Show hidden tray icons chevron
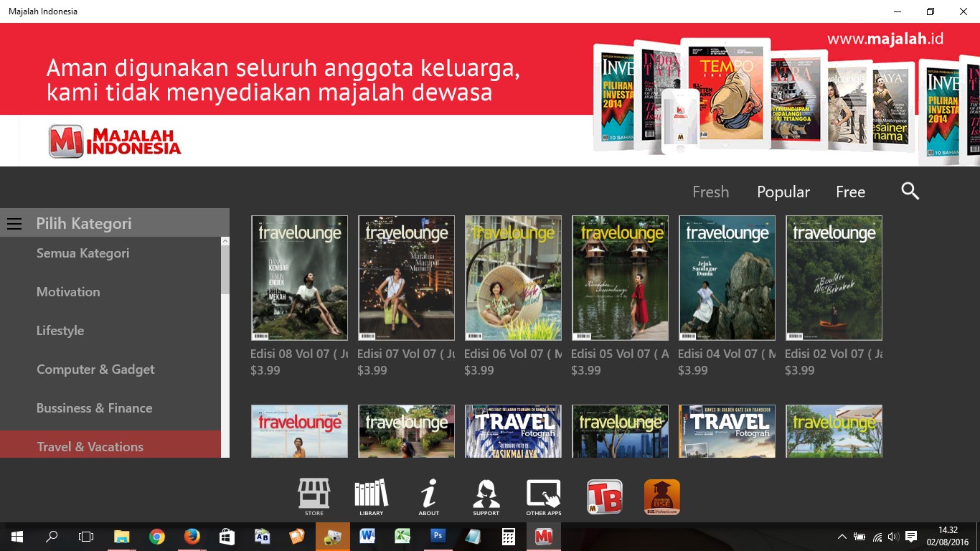 [842, 537]
